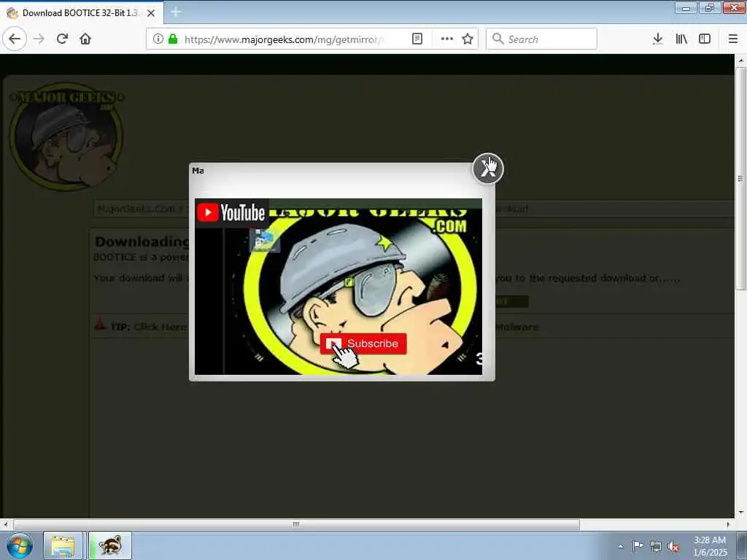Click the network tray icon
Screen dimensions: 747x560
point(656,546)
